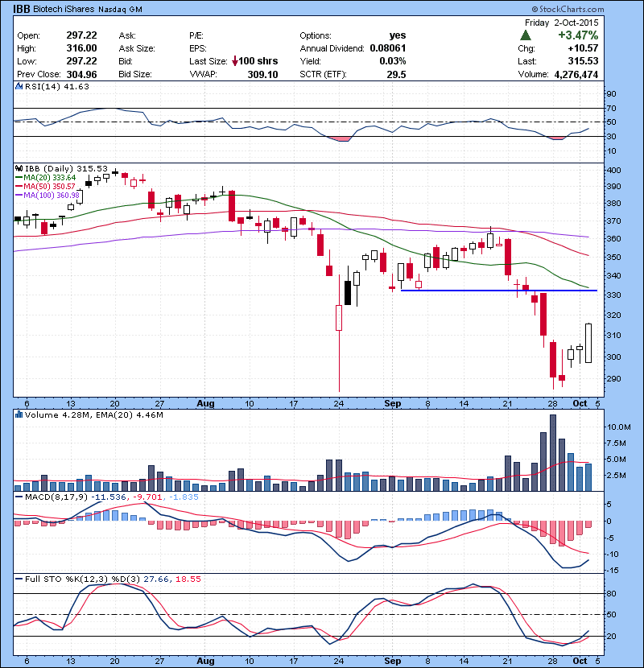Click the date Friday 2-Oct-2015
The height and width of the screenshot is (668, 644).
coord(561,23)
